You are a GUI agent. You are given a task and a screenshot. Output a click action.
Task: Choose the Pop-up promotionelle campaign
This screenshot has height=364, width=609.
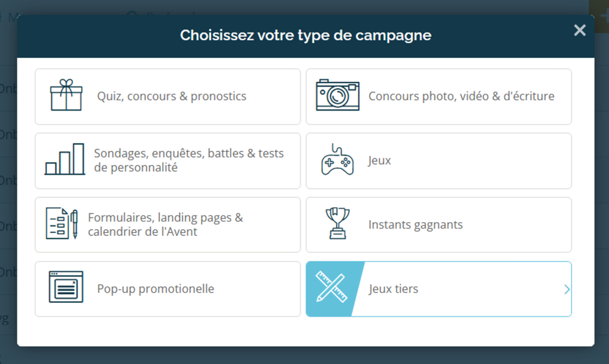[x=167, y=288]
